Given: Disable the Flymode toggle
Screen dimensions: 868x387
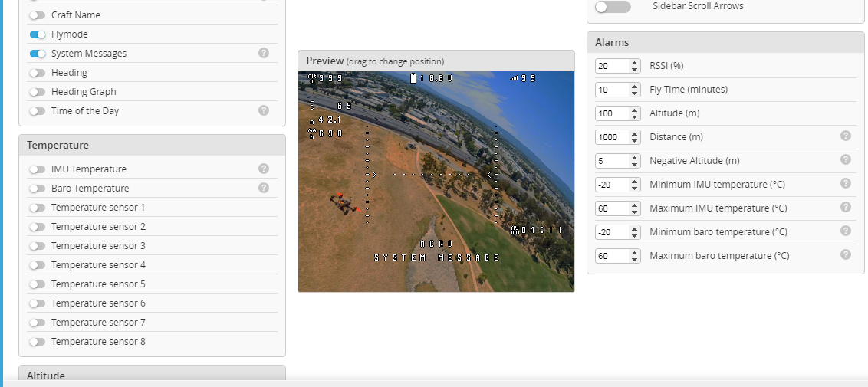Looking at the screenshot, I should point(37,34).
